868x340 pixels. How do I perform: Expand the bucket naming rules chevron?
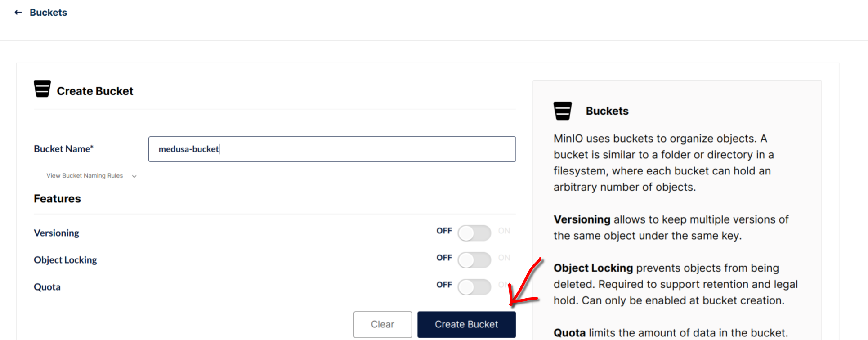pos(134,176)
